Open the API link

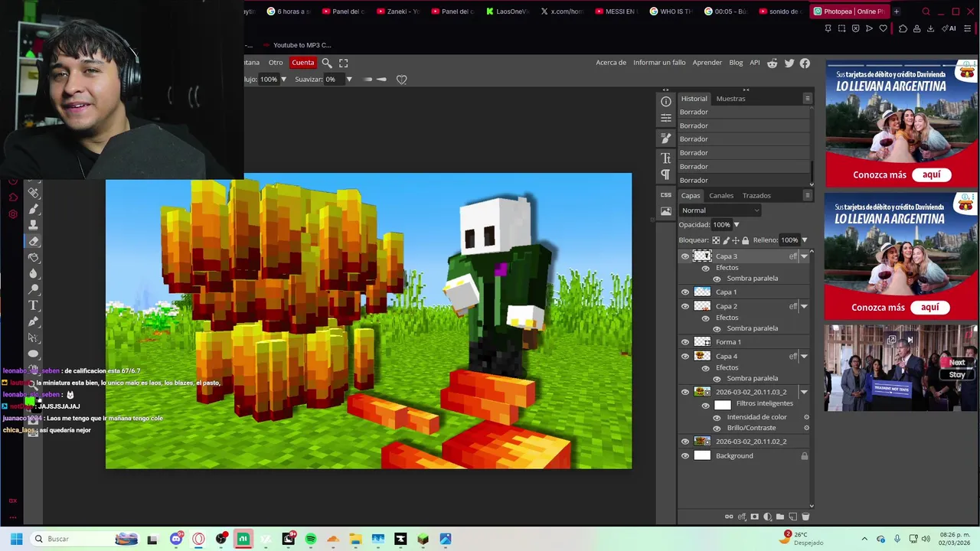755,63
